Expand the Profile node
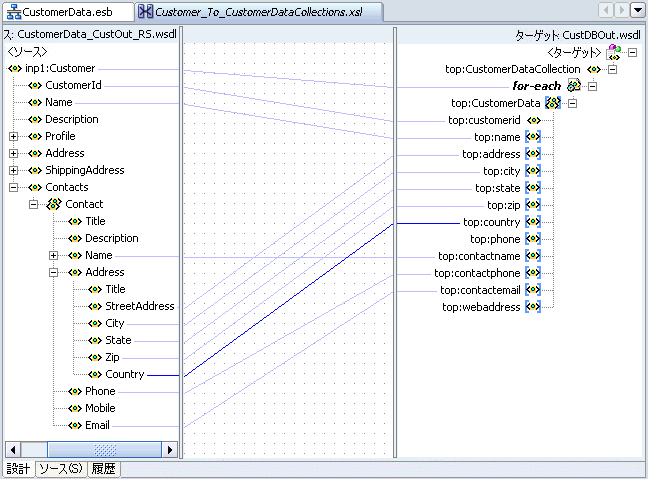The width and height of the screenshot is (648, 479). 14,136
